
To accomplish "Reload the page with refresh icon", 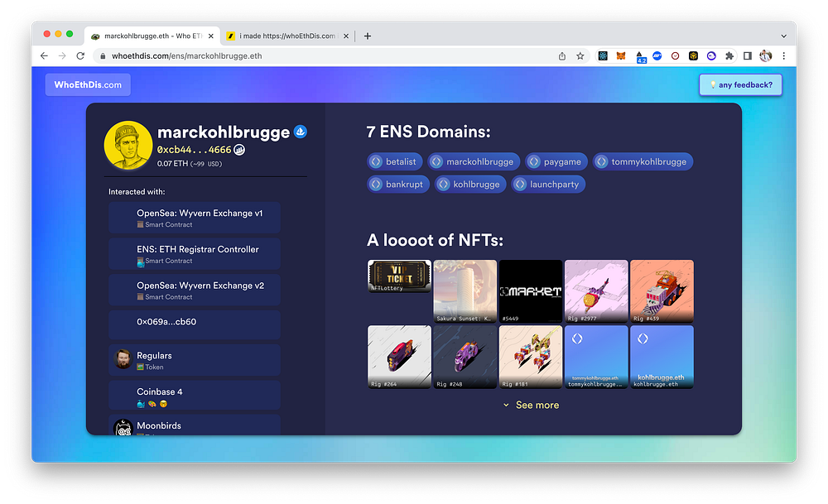I will point(80,56).
